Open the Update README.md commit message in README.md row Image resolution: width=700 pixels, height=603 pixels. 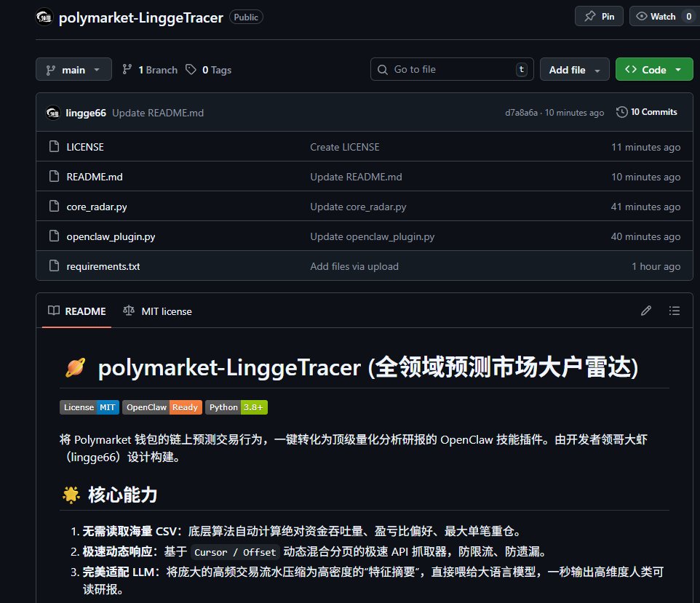coord(356,177)
